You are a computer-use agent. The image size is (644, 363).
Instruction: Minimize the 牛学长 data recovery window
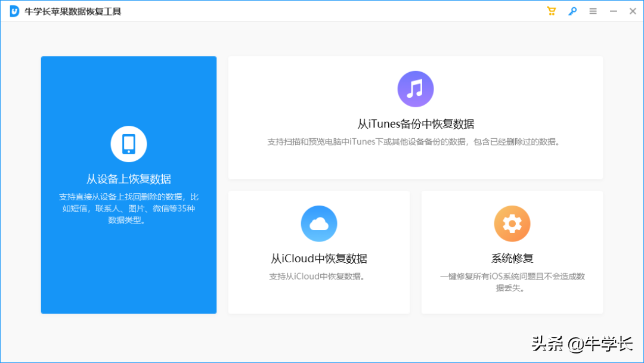(x=613, y=11)
